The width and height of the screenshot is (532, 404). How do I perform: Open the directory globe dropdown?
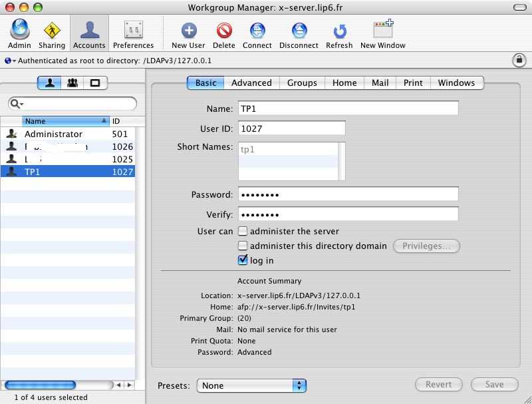pos(9,61)
